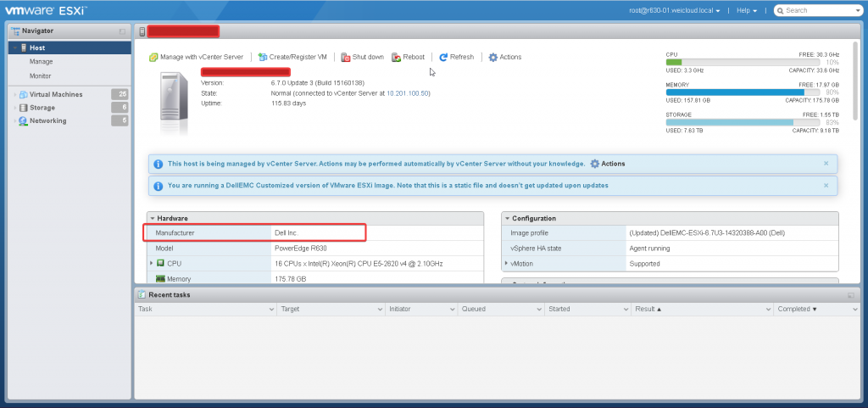
Task: Dismiss the vCenter Server managed notification
Action: coord(826,164)
